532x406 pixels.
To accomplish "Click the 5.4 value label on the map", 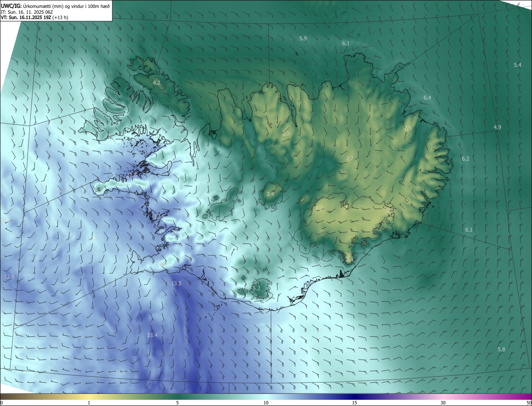I will [517, 65].
